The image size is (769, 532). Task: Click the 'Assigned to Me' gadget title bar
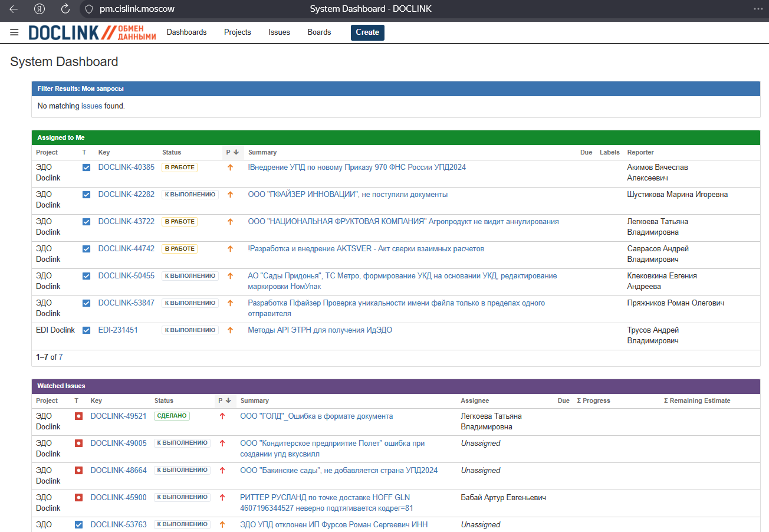pos(396,137)
